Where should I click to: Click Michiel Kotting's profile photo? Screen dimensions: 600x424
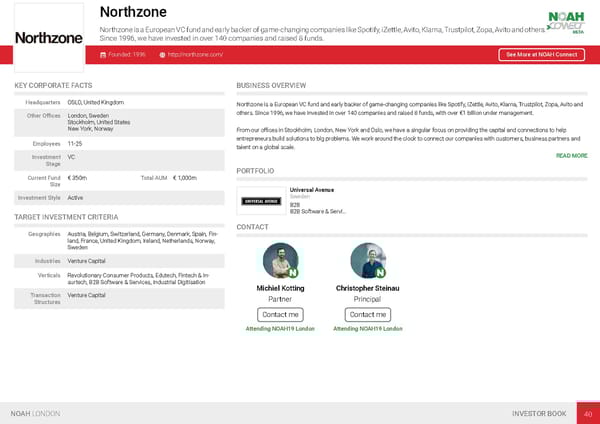(x=281, y=261)
